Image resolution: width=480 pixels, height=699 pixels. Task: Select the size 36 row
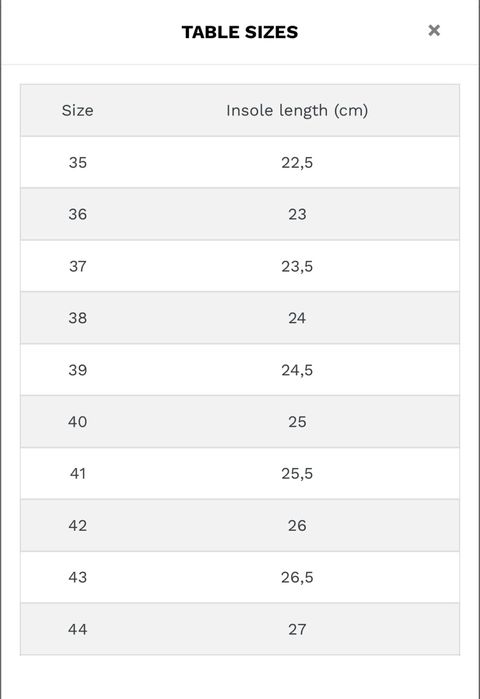pos(240,214)
